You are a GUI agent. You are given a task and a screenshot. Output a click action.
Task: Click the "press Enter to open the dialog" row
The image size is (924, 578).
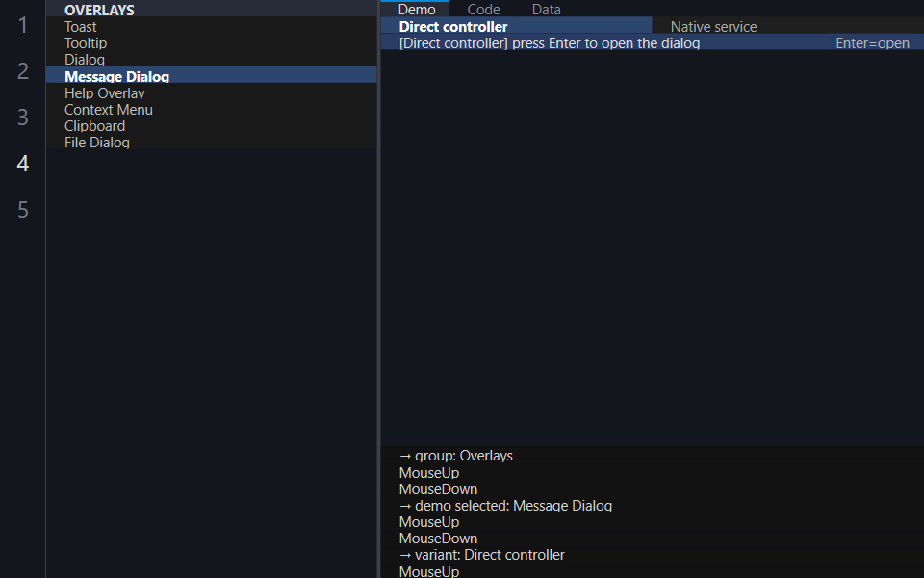(653, 43)
